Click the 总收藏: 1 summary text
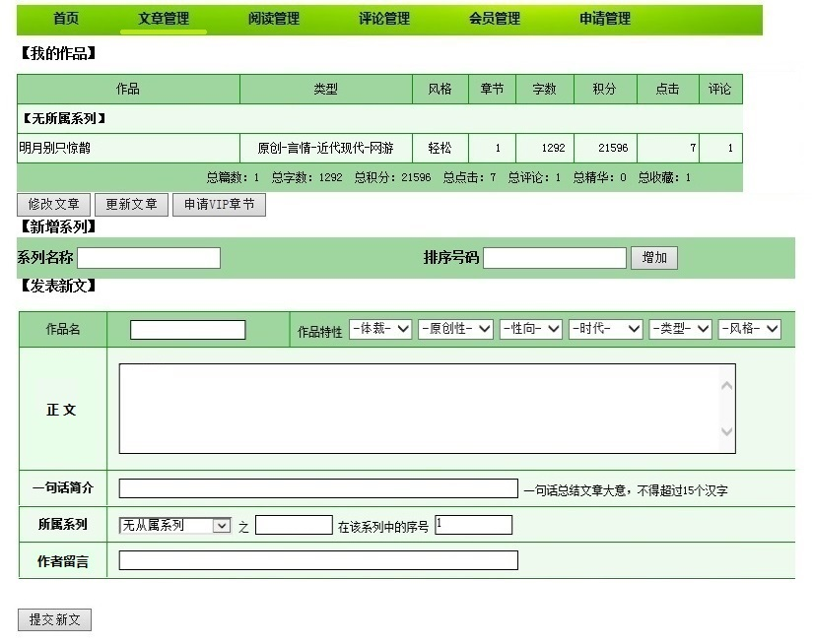 (664, 177)
